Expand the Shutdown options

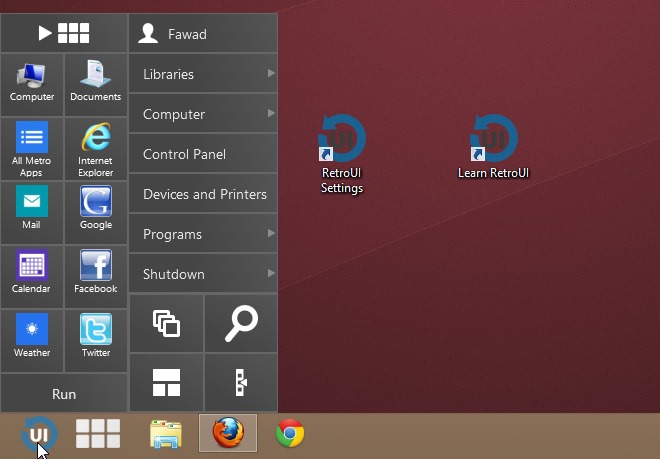203,274
